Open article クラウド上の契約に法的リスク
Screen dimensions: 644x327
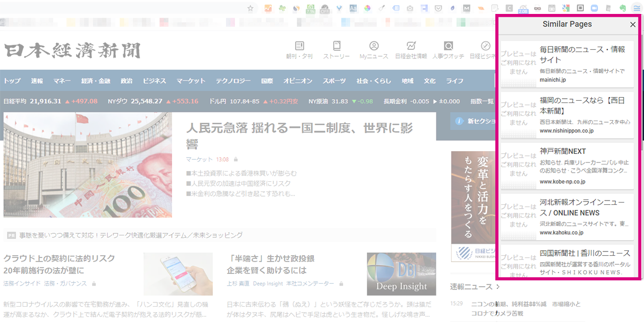(x=59, y=264)
